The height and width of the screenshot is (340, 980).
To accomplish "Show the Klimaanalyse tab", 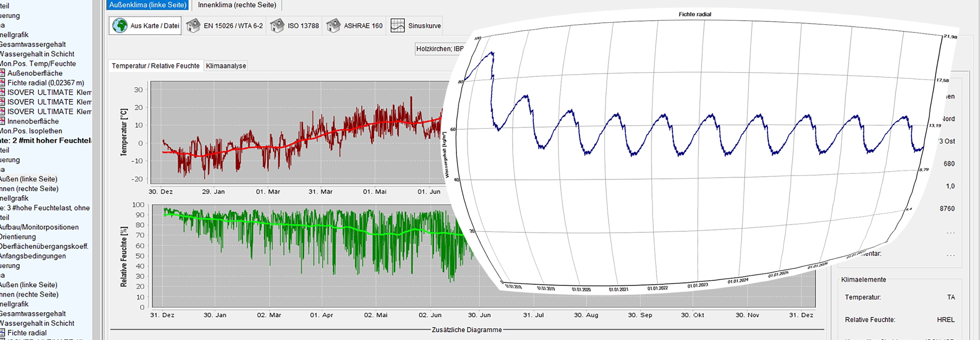I will tap(226, 66).
